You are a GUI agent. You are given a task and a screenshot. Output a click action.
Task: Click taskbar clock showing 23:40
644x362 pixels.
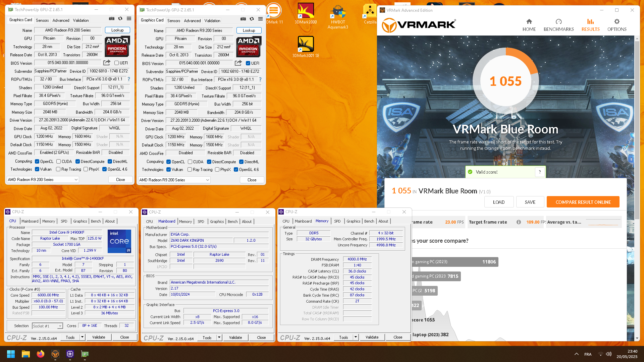[627, 354]
